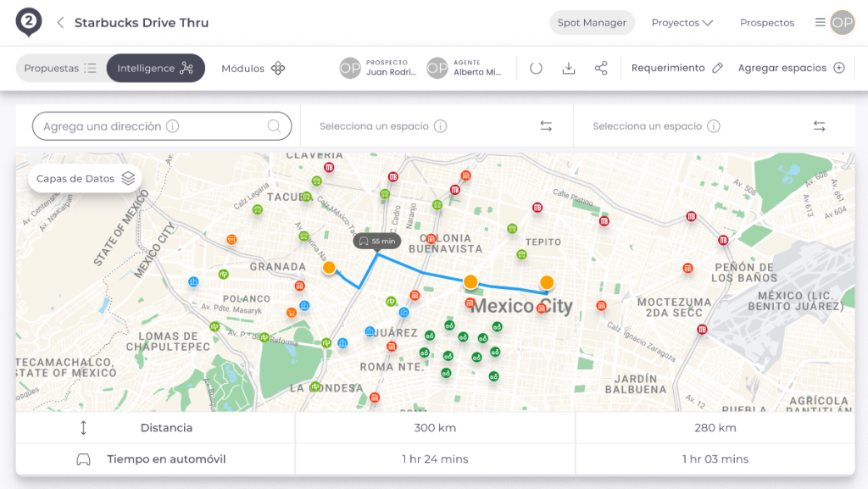Open the Prospectos page

[x=766, y=23]
